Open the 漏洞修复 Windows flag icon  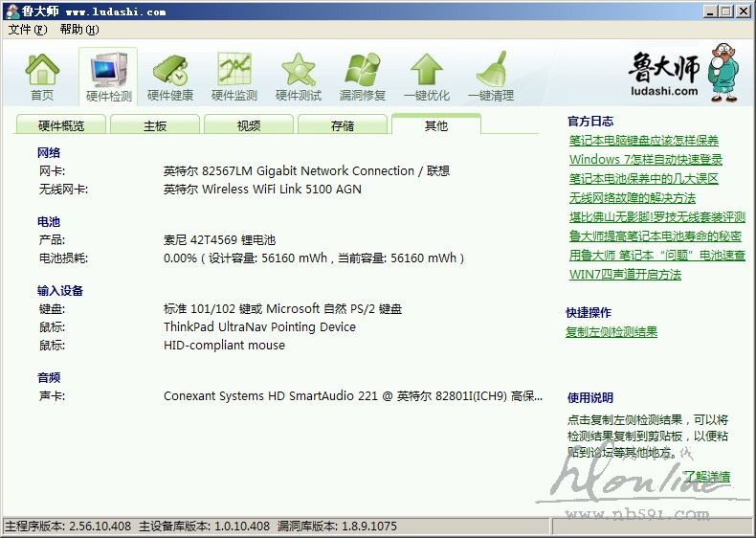click(363, 78)
